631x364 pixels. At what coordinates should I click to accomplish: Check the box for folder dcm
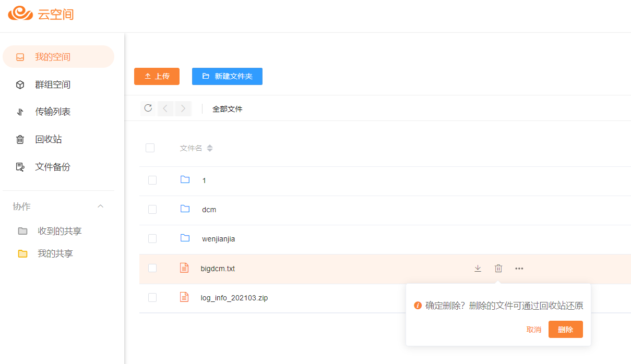pyautogui.click(x=152, y=210)
